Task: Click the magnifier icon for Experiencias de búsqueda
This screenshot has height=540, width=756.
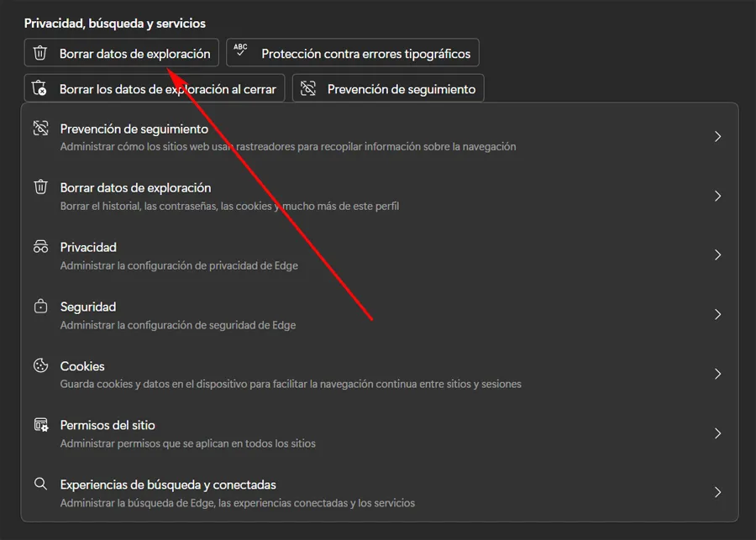Action: 39,485
